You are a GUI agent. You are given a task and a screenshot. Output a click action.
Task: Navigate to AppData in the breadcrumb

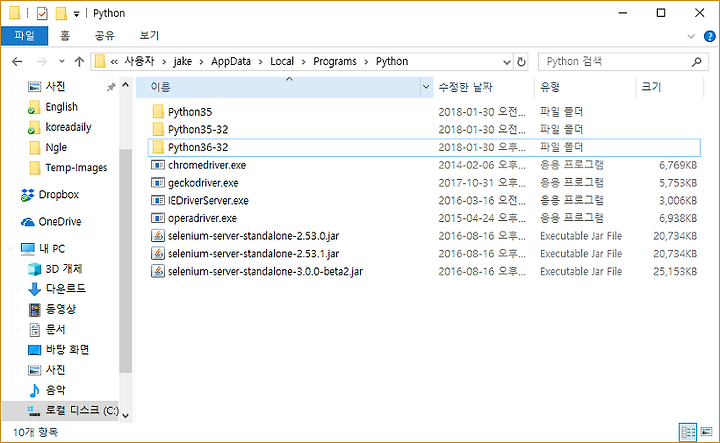pos(231,62)
